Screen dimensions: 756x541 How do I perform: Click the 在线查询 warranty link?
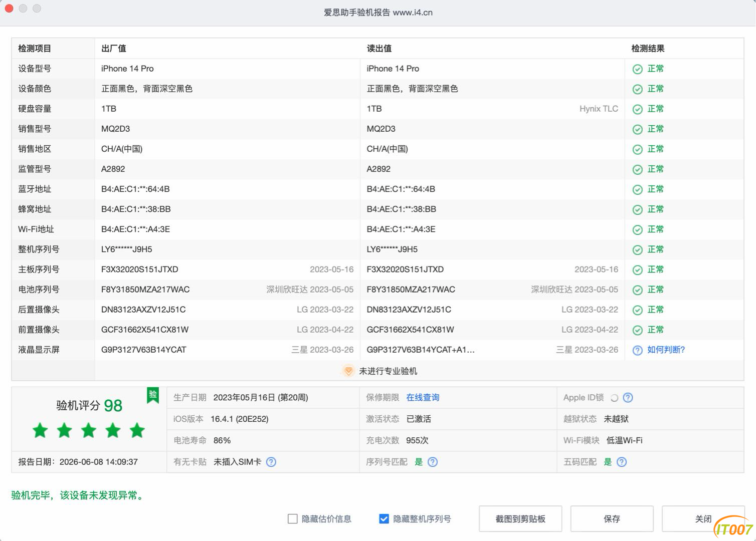point(423,397)
